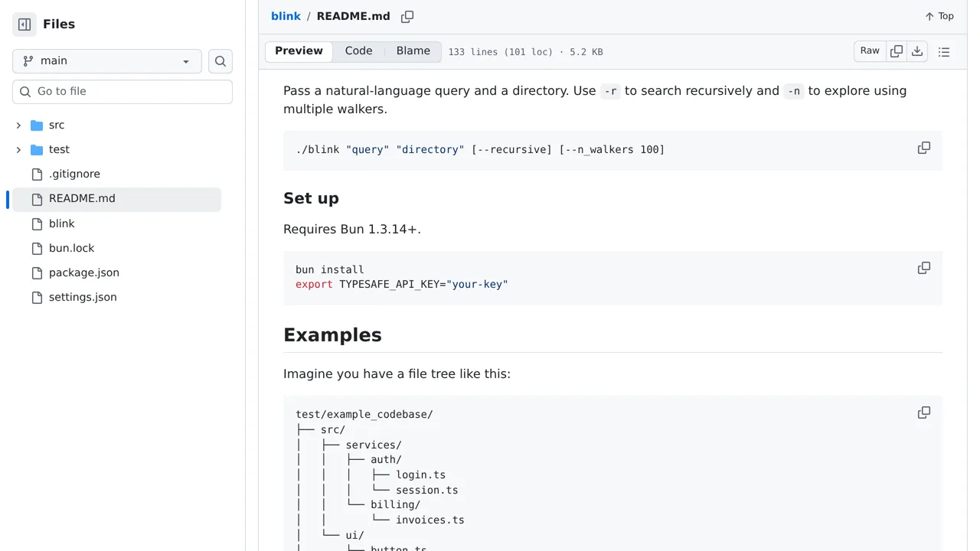
Task: Copy the ./blink usage command
Action: [x=924, y=148]
